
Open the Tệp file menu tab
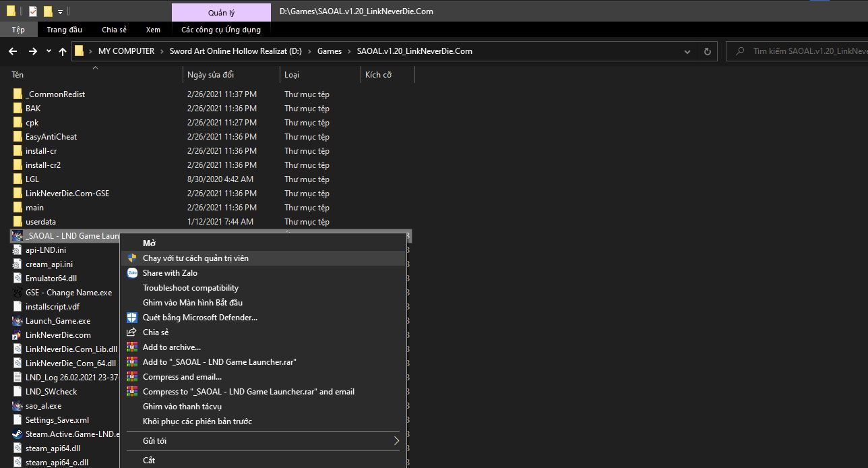coord(18,30)
